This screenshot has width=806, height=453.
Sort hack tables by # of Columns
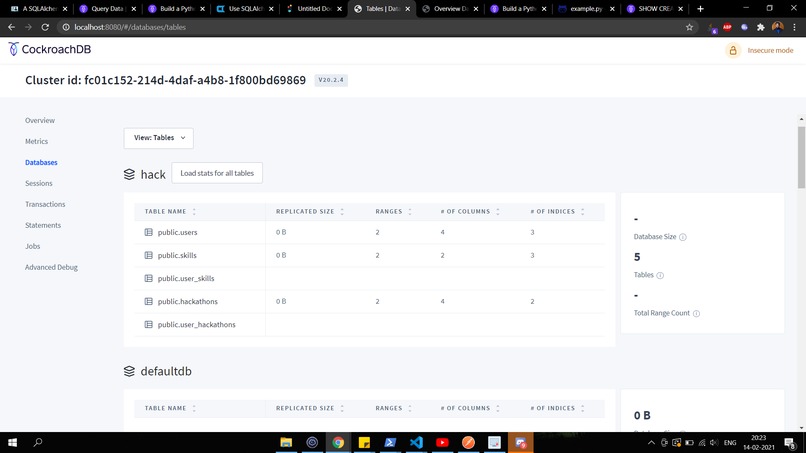tap(470, 212)
